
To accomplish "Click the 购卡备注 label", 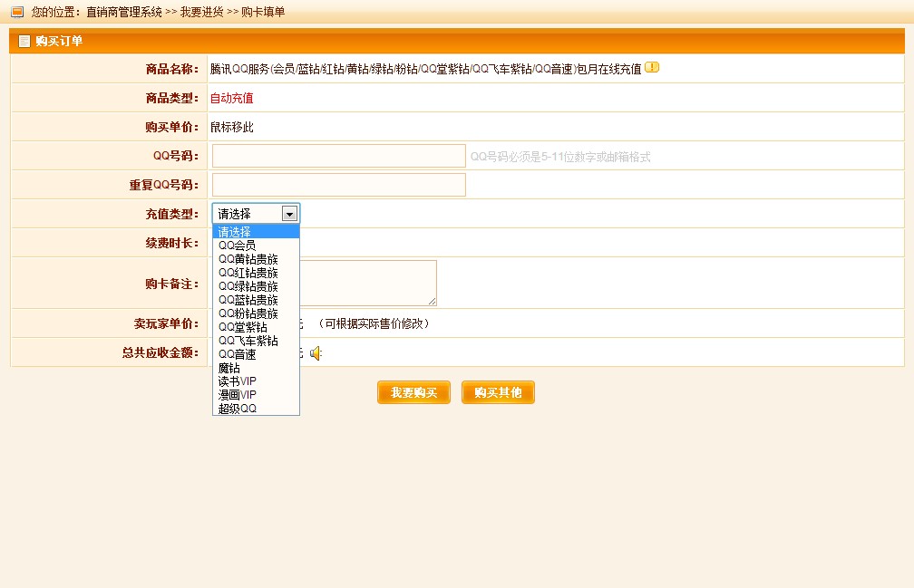I will 172,284.
